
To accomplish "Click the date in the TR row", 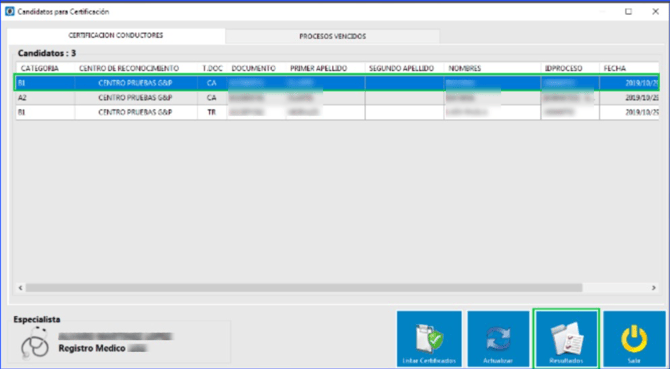I will [x=642, y=112].
